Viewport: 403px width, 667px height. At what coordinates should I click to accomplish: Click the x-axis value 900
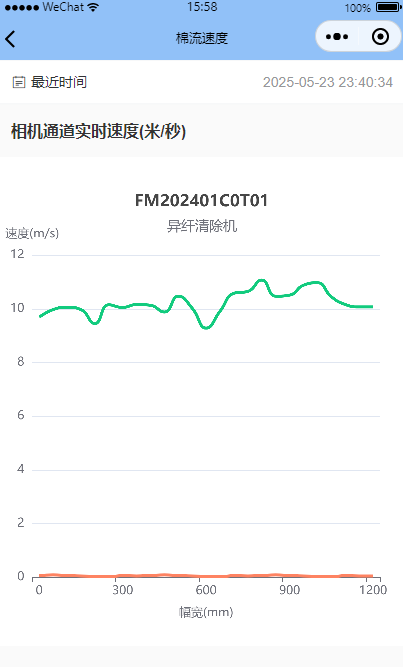[x=289, y=590]
